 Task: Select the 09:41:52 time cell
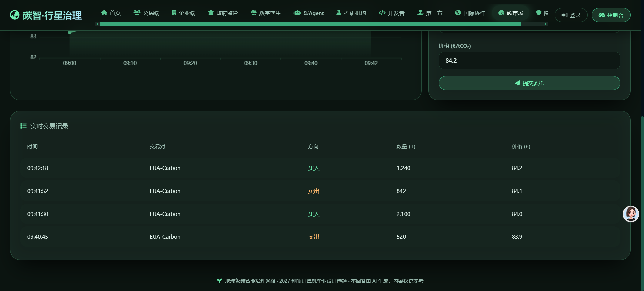38,191
